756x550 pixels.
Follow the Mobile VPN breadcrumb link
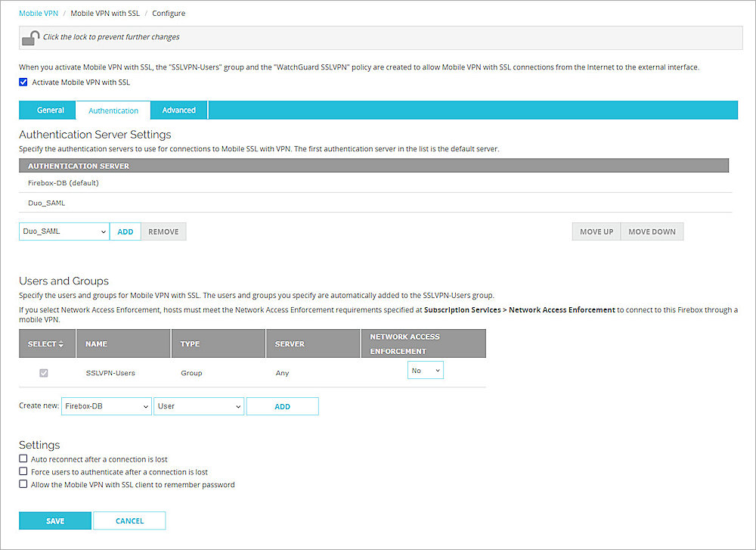(38, 13)
